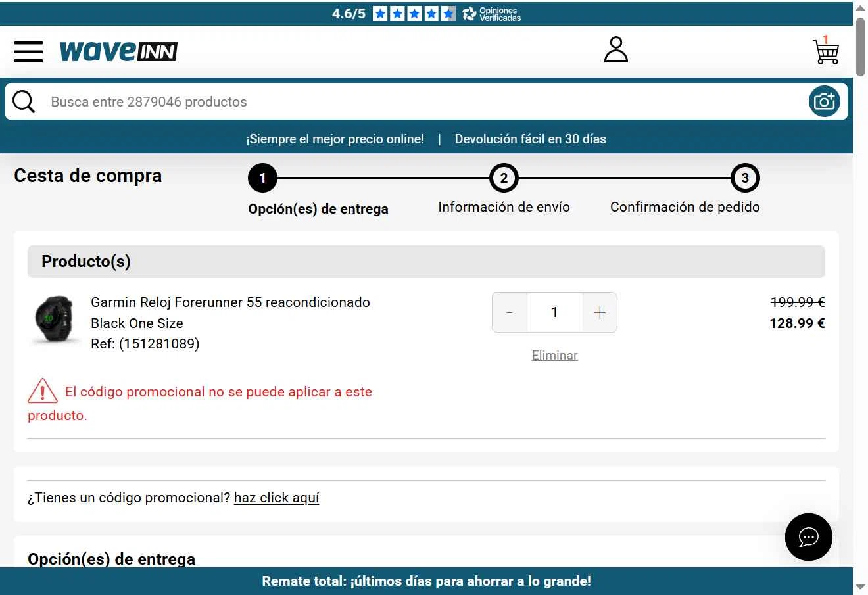
Task: Click the red promo warning triangle icon
Action: click(x=43, y=391)
